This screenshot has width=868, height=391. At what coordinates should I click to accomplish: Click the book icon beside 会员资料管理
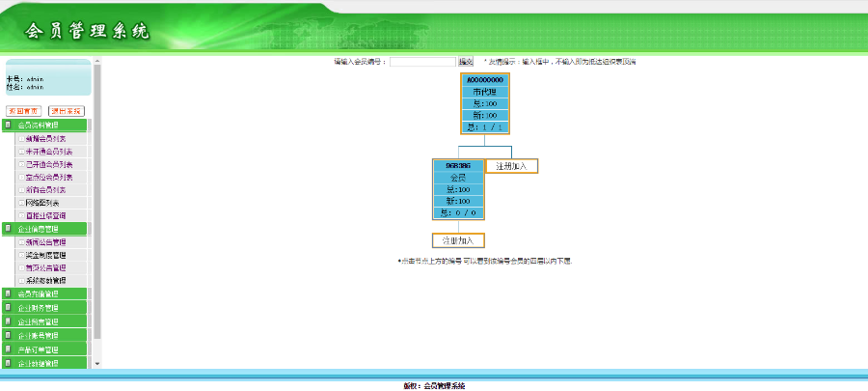(8, 126)
